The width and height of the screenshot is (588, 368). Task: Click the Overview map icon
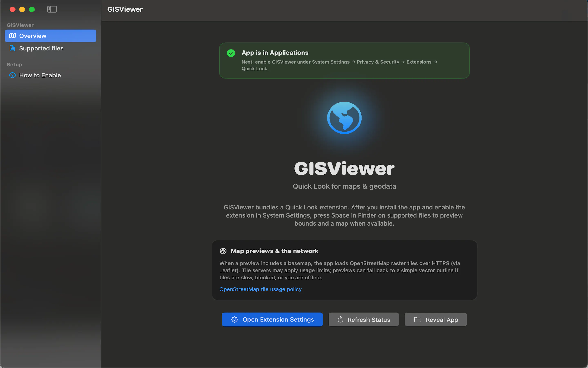click(12, 36)
